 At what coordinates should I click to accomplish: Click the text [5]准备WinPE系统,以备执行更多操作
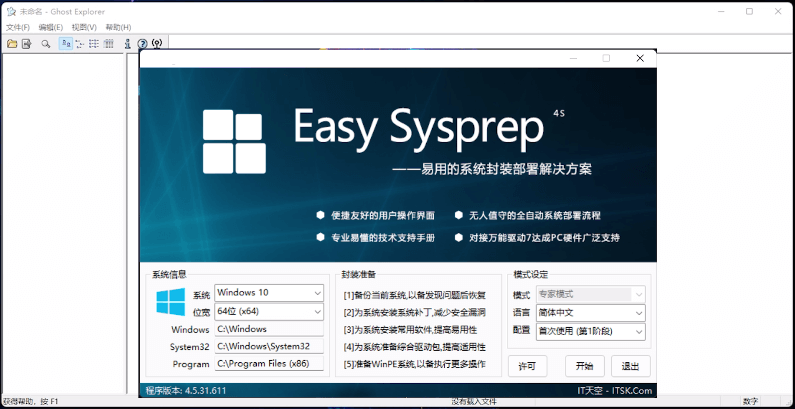point(415,364)
